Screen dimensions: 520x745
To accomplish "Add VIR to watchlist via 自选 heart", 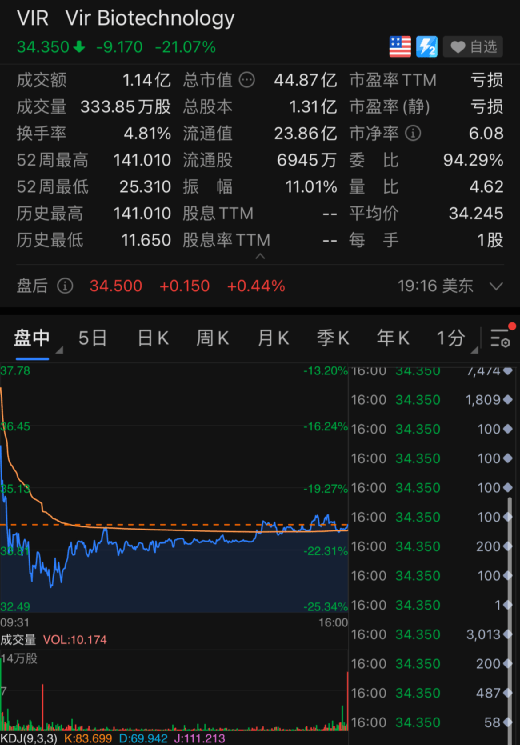I will tap(473, 47).
